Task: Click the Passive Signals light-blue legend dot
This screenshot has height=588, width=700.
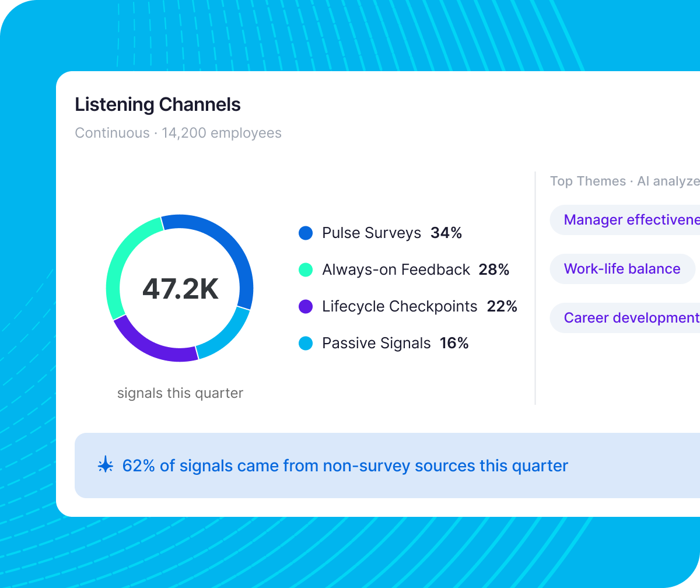Action: [306, 343]
